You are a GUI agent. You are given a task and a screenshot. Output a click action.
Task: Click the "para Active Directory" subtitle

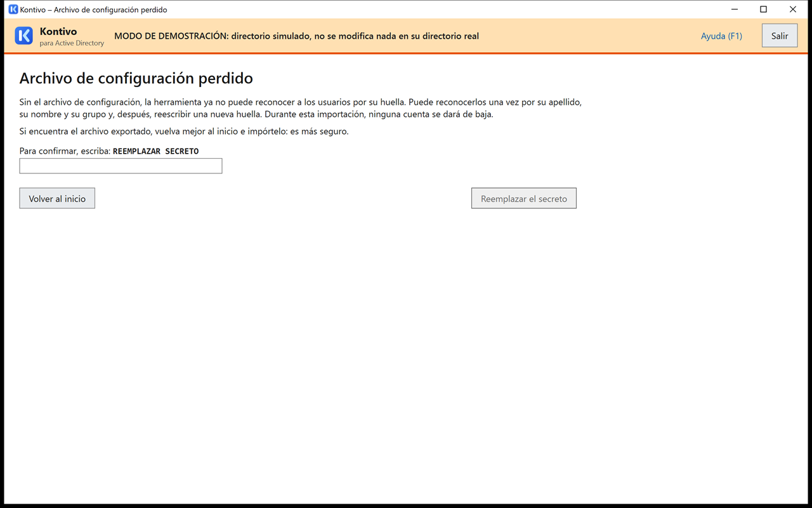click(x=72, y=43)
